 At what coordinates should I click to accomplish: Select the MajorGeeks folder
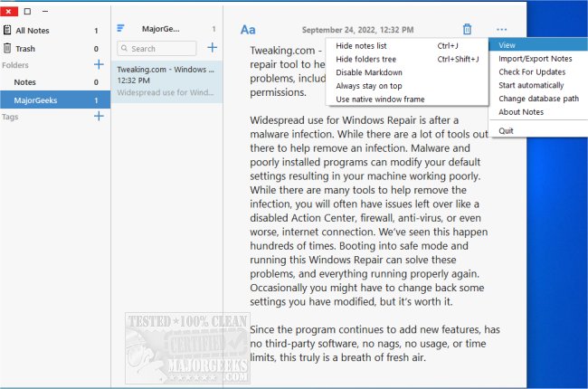(x=55, y=100)
